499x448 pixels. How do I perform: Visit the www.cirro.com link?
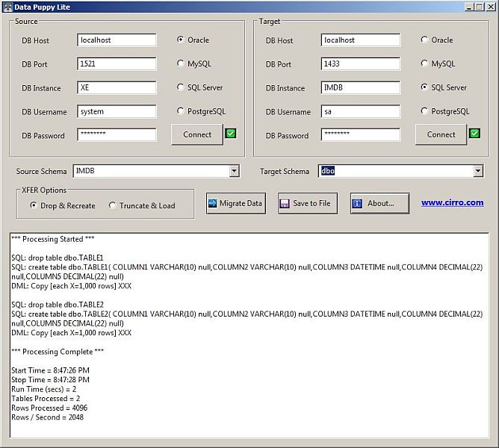tap(452, 202)
